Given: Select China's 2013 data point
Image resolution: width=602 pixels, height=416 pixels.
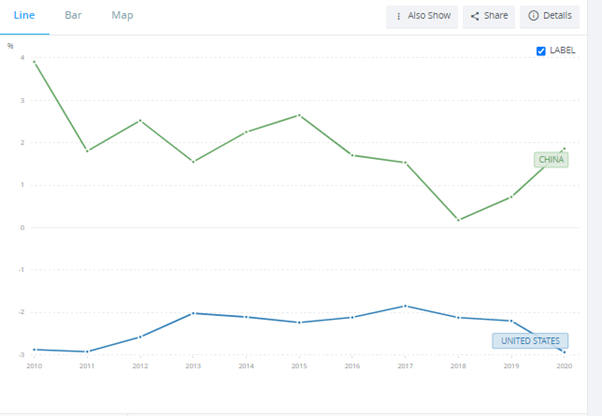Looking at the screenshot, I should [x=193, y=162].
